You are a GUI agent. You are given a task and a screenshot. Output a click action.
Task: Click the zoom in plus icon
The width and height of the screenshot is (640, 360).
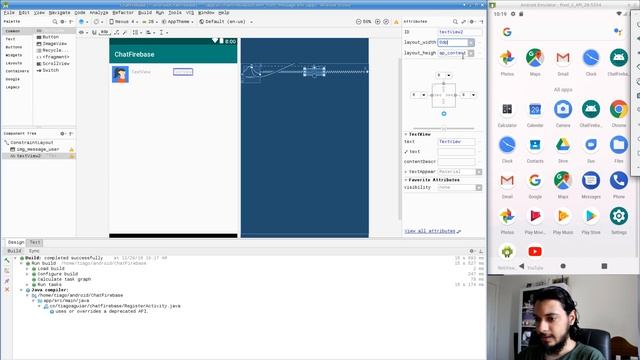coord(378,21)
